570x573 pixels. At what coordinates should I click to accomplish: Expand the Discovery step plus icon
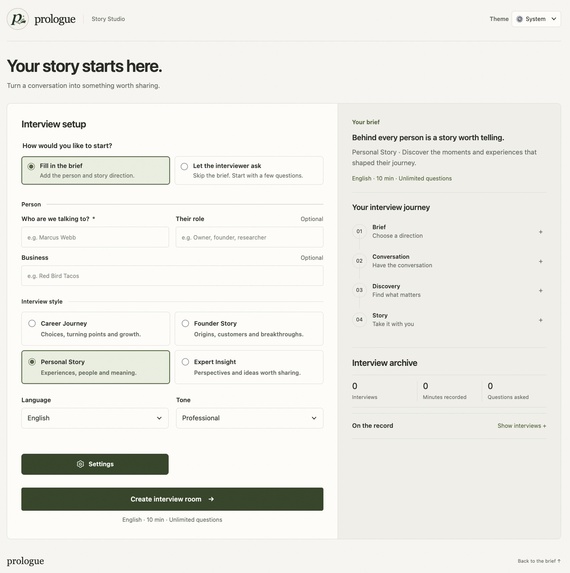tap(540, 291)
